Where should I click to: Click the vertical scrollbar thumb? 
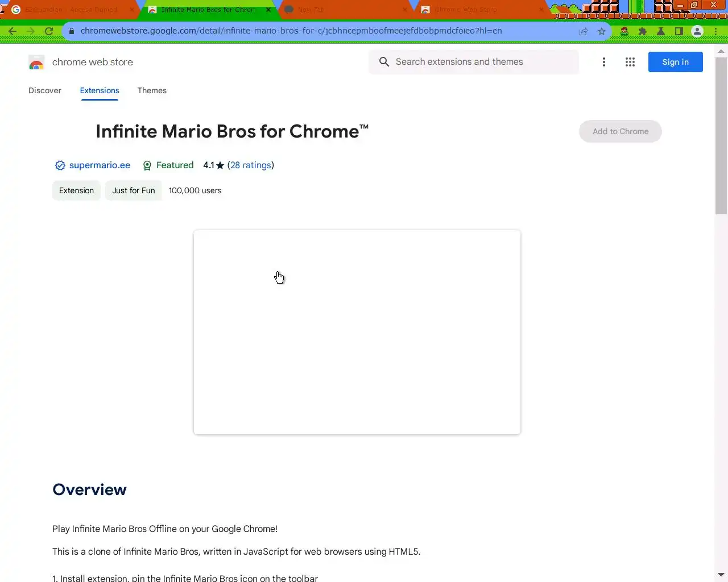tap(721, 136)
